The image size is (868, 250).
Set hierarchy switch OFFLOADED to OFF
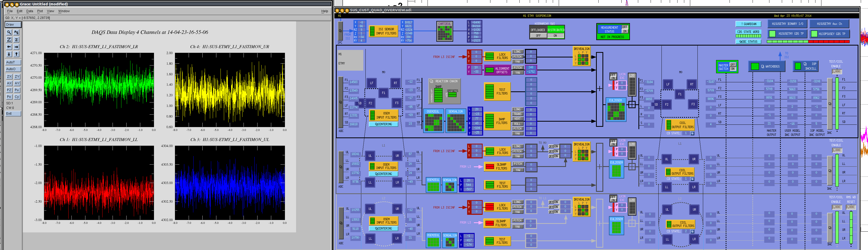point(538,36)
